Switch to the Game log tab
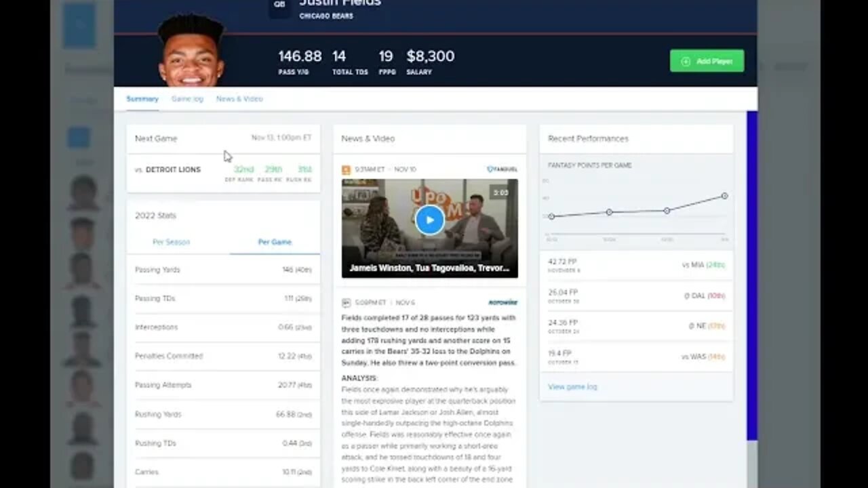Image resolution: width=868 pixels, height=488 pixels. point(187,99)
